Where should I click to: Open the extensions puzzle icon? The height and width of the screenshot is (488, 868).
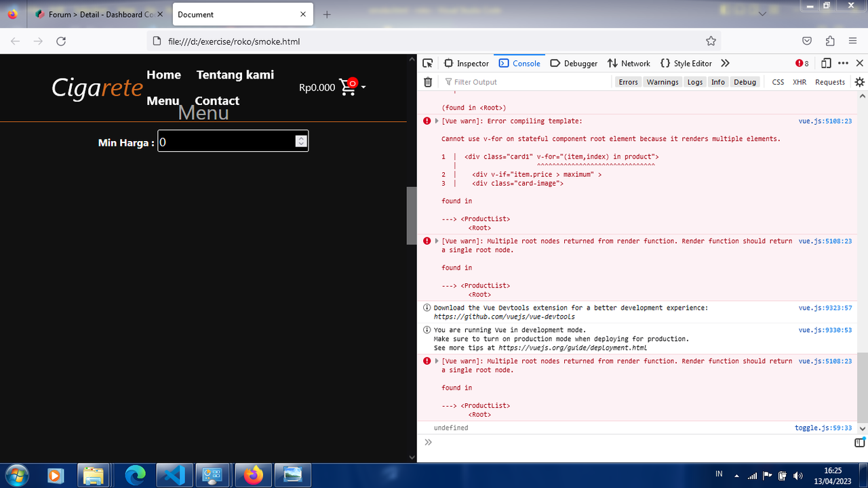pos(830,41)
